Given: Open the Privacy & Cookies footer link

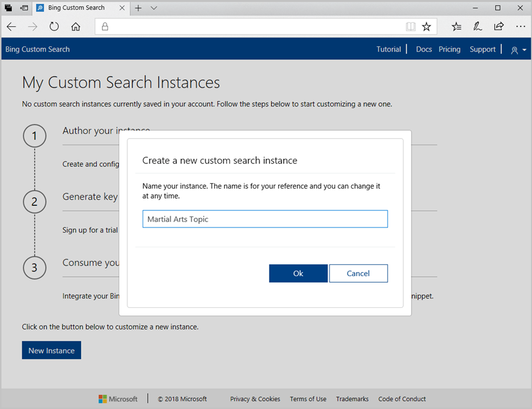Looking at the screenshot, I should pyautogui.click(x=255, y=399).
